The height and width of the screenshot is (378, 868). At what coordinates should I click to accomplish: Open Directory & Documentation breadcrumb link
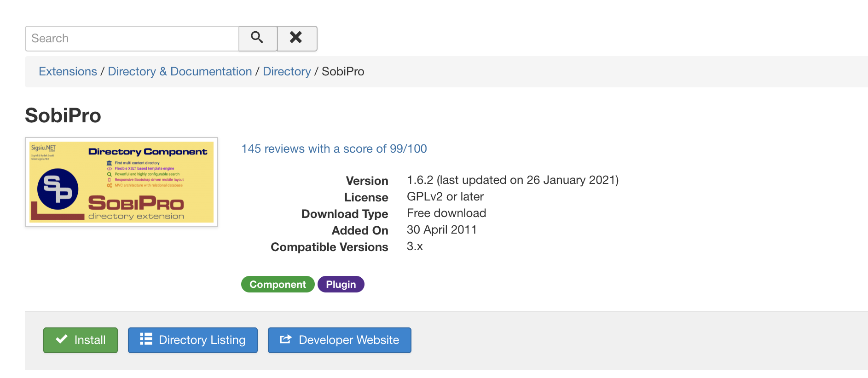tap(179, 72)
